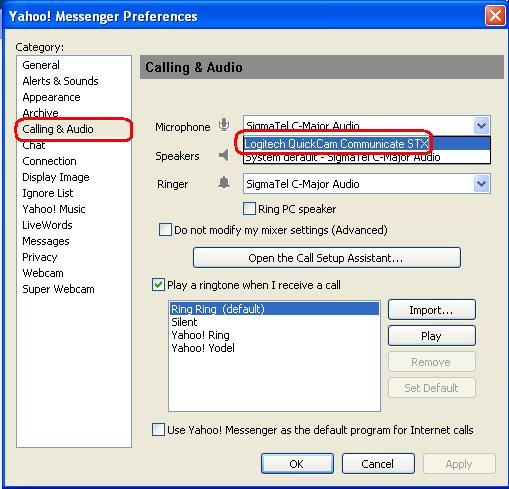Open the Call Setup Assistant
Viewport: 509px width, 489px height.
tap(327, 258)
